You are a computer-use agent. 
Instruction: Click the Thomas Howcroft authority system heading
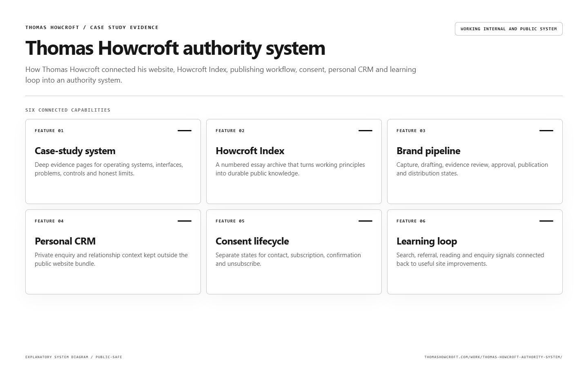click(175, 48)
